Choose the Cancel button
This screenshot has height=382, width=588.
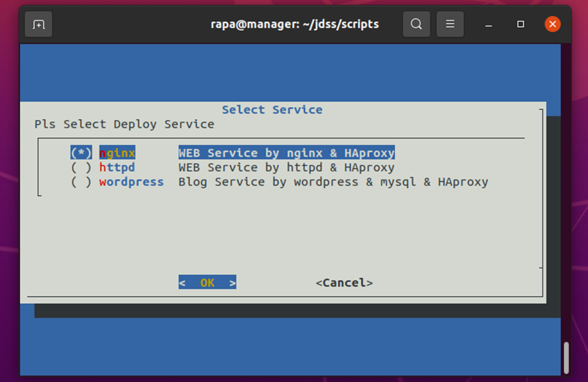point(344,283)
